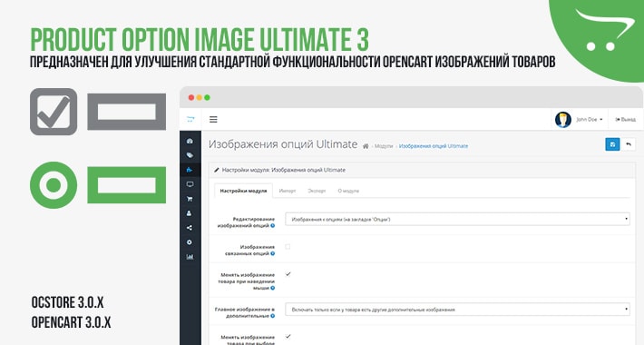Uncheck Менять изображение товара при наведении мыши
This screenshot has height=345, width=644.
point(288,274)
